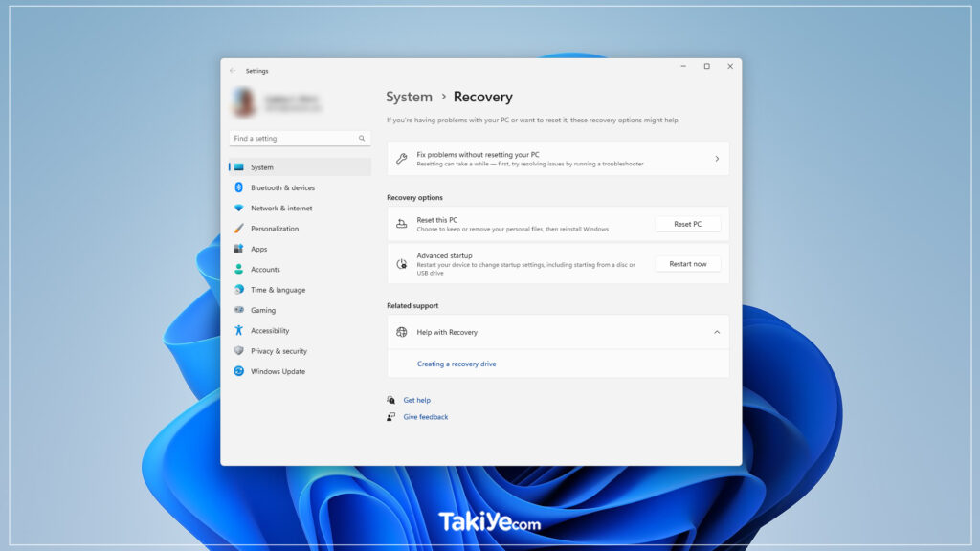
Task: Click the Apps icon in sidebar
Action: tap(238, 249)
